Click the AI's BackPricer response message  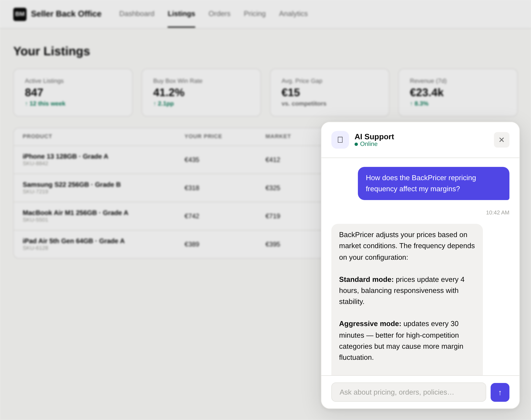point(407,296)
